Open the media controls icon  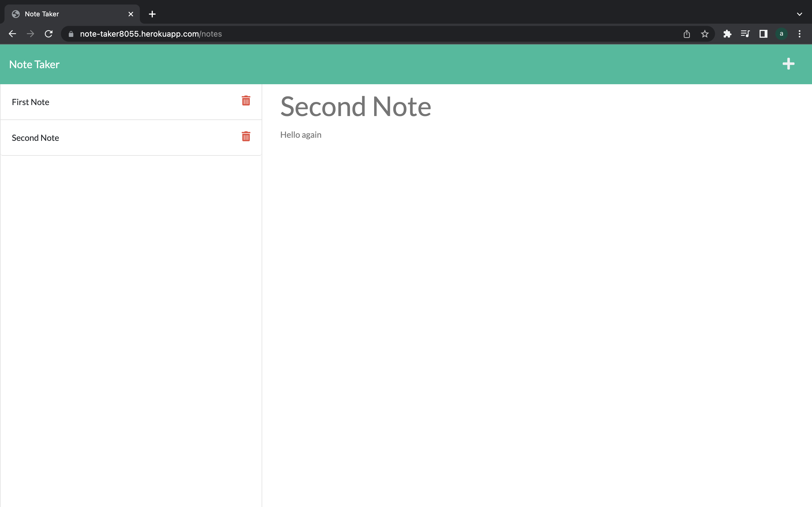click(745, 34)
